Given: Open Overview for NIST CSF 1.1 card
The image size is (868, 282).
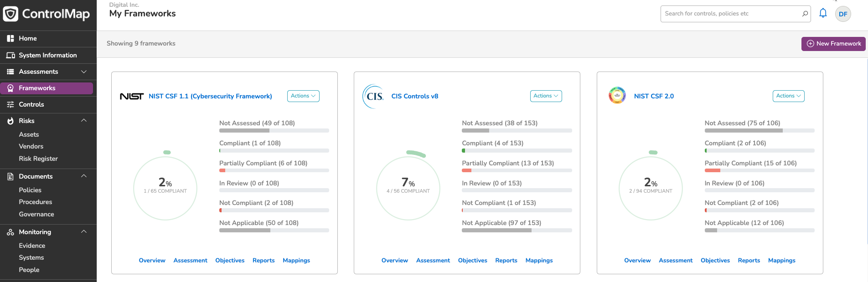Looking at the screenshot, I should pyautogui.click(x=152, y=261).
